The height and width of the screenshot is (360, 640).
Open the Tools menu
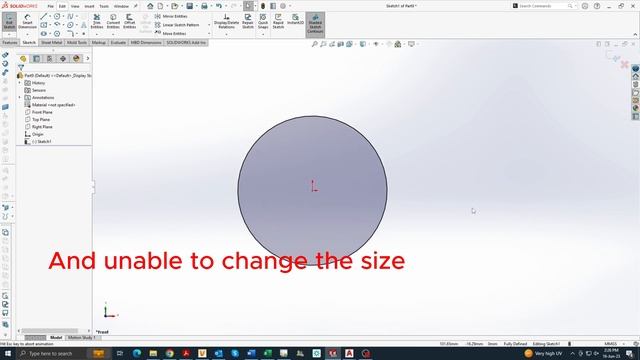[x=104, y=7]
